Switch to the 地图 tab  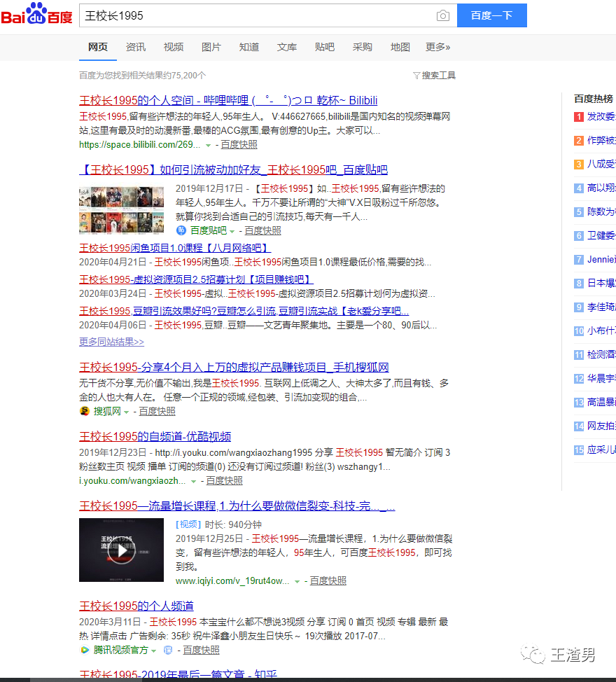click(400, 47)
